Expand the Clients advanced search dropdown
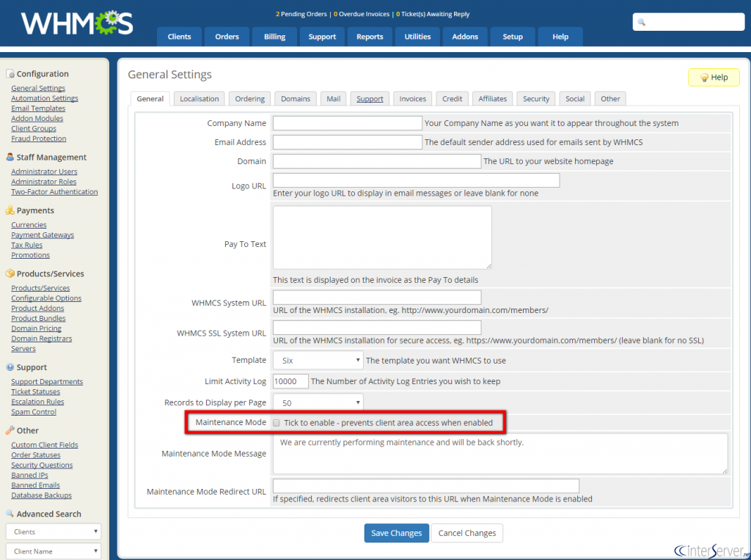Screen dimensions: 751x560 (54, 531)
